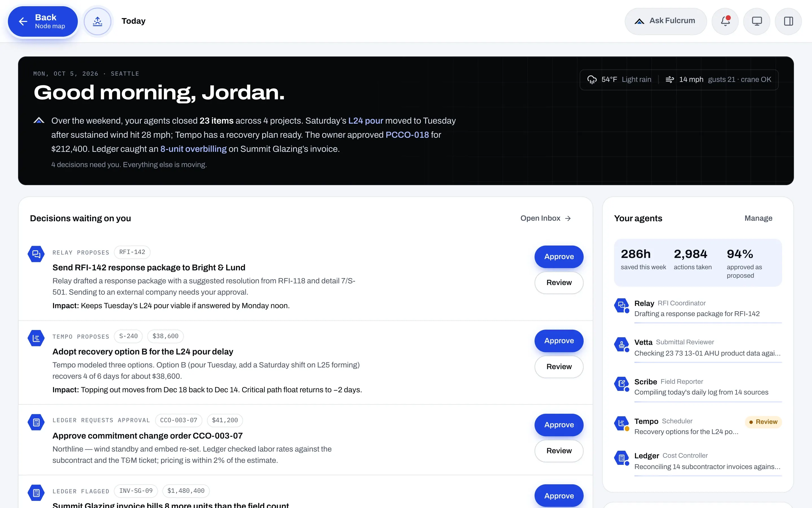
Task: Open the notifications bell
Action: pyautogui.click(x=725, y=21)
